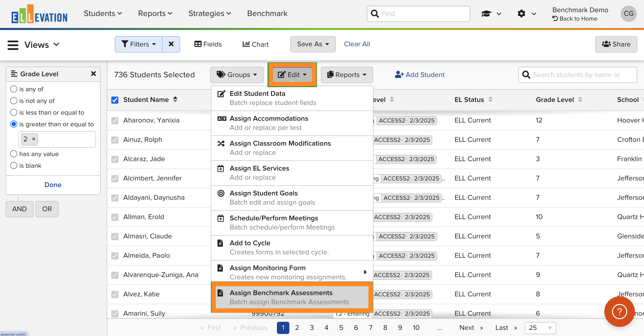Expand the Assign Monitoring Form submenu arrow
The height and width of the screenshot is (336, 644).
point(365,272)
